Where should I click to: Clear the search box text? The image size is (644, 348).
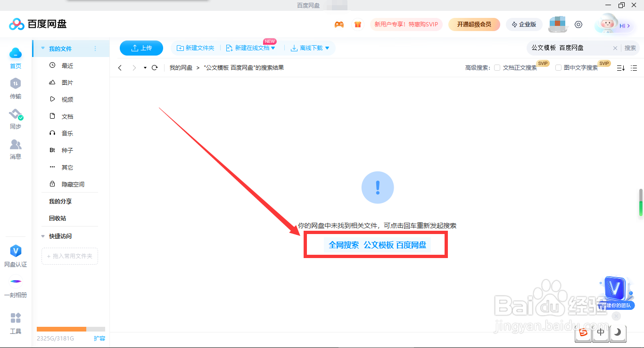[615, 48]
